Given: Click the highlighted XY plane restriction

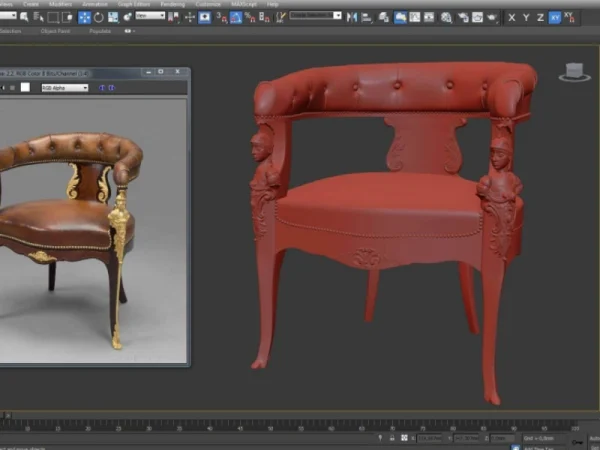Looking at the screenshot, I should (x=555, y=18).
